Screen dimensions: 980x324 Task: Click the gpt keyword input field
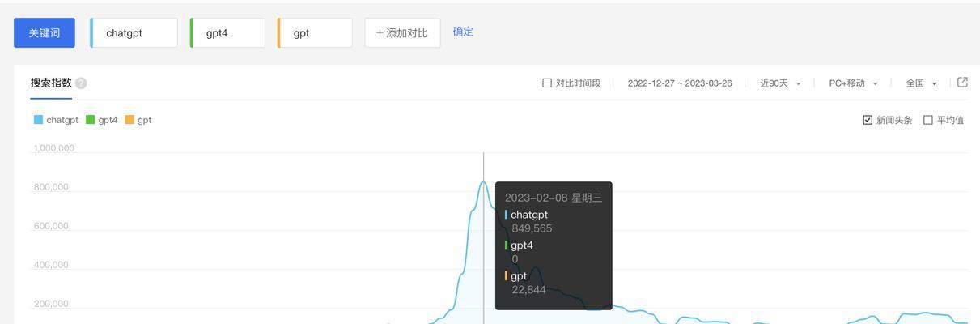coord(315,33)
